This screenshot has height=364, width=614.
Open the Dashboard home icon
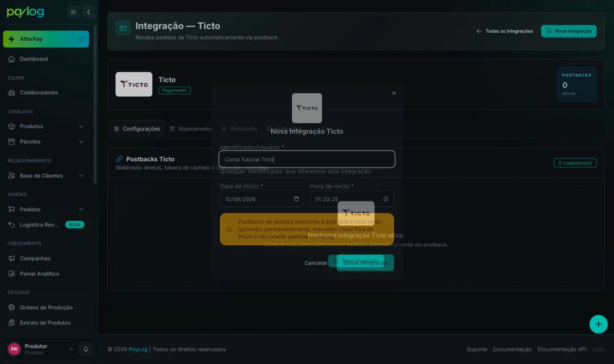(x=11, y=59)
